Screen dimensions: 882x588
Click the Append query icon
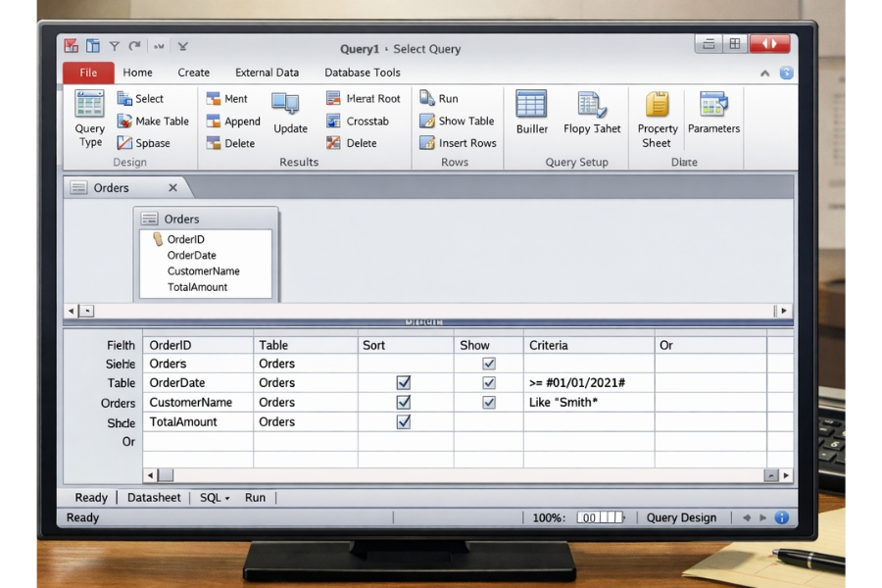coord(233,121)
